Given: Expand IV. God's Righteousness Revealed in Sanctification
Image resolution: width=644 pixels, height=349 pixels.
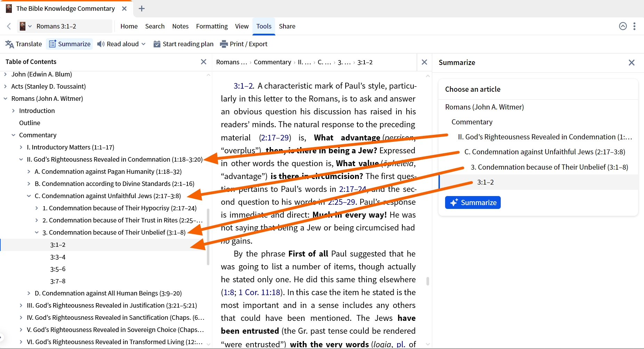Looking at the screenshot, I should click(x=21, y=317).
